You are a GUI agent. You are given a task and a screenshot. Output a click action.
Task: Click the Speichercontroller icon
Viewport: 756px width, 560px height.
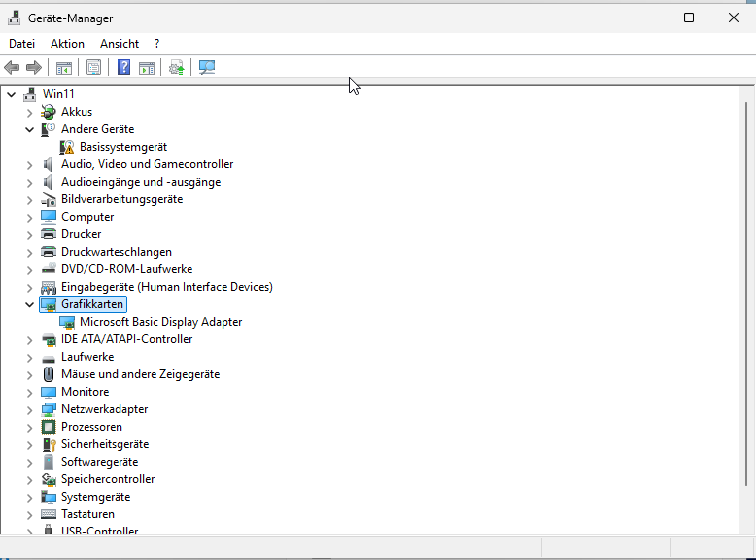pos(49,479)
